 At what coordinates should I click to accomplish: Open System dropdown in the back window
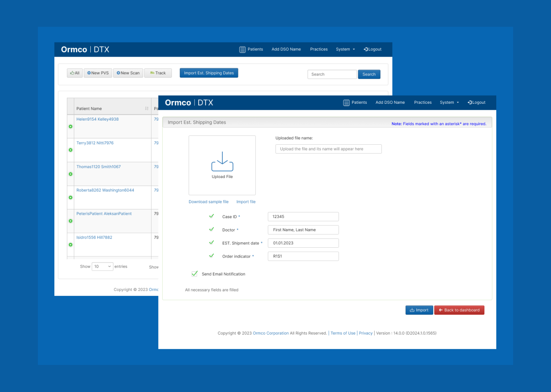point(345,49)
